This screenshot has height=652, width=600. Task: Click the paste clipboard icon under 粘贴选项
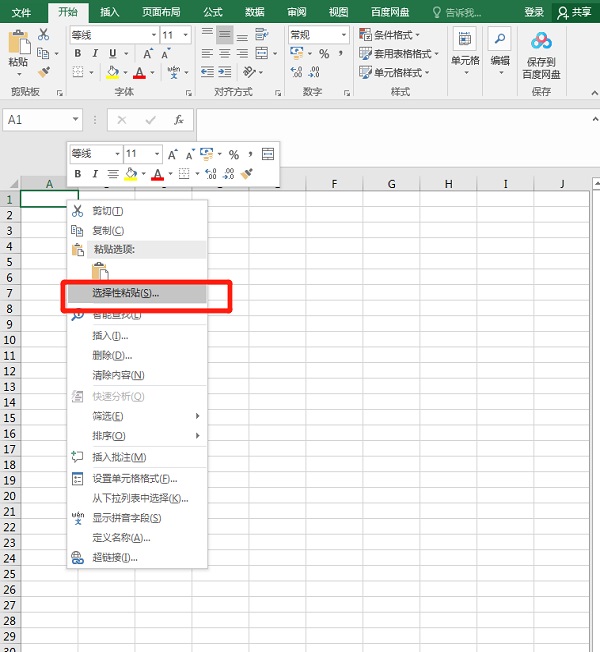coord(99,271)
